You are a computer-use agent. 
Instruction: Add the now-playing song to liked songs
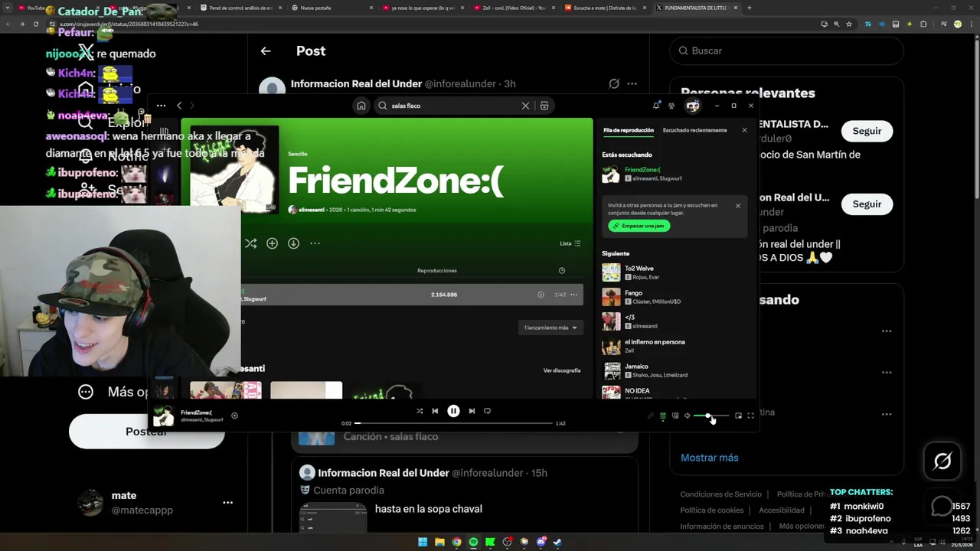(234, 416)
